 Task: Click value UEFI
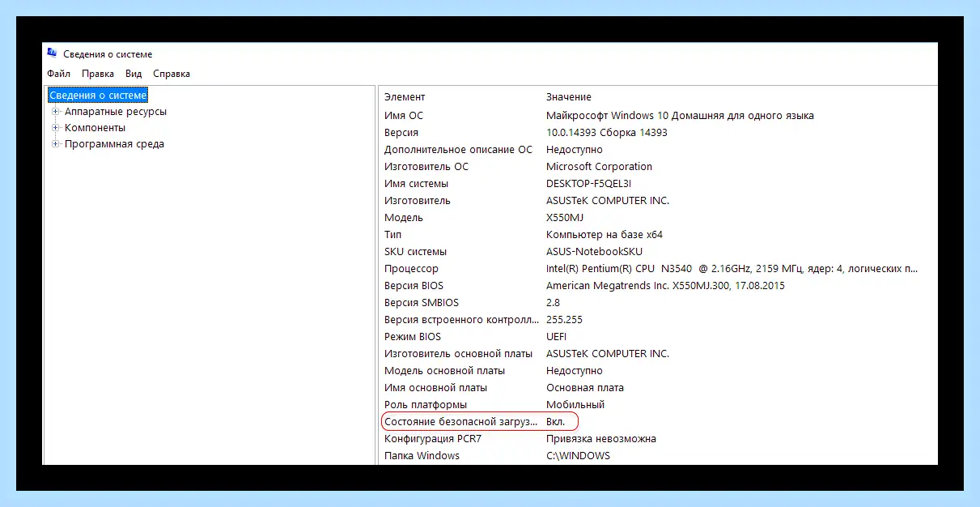[557, 337]
